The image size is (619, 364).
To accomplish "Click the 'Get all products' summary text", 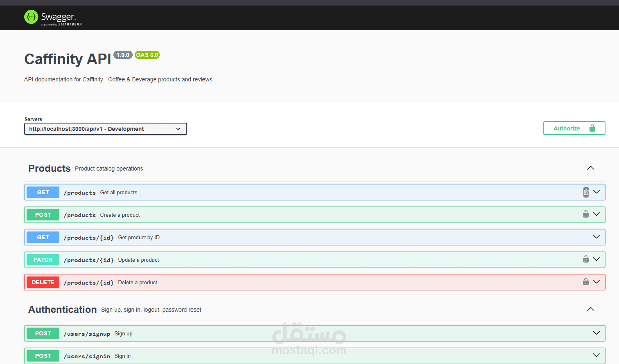I will 119,192.
